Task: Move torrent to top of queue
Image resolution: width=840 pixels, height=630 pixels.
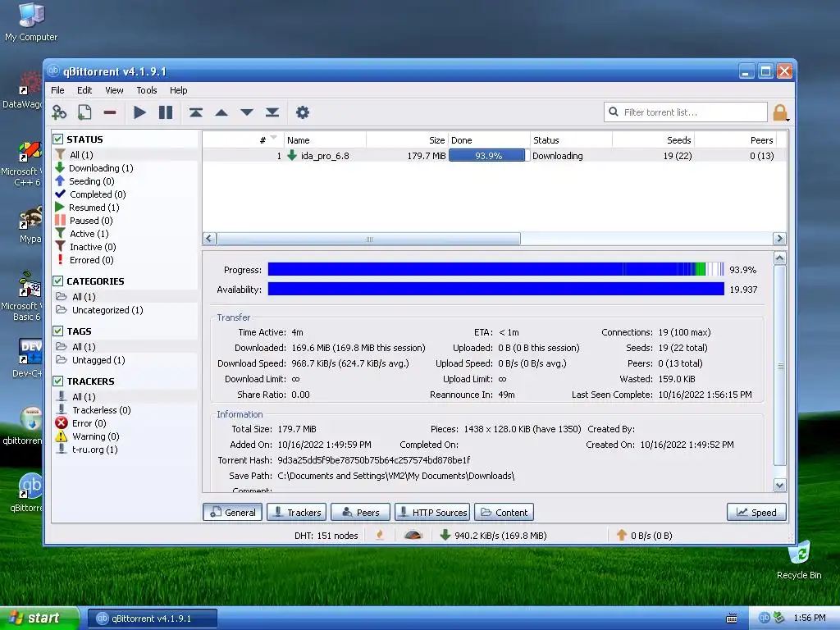Action: [195, 112]
